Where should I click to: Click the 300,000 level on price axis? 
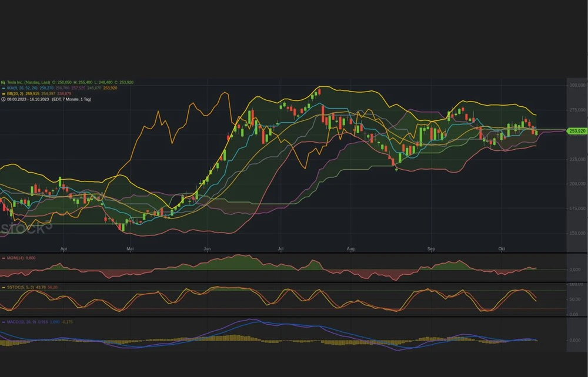tap(577, 85)
